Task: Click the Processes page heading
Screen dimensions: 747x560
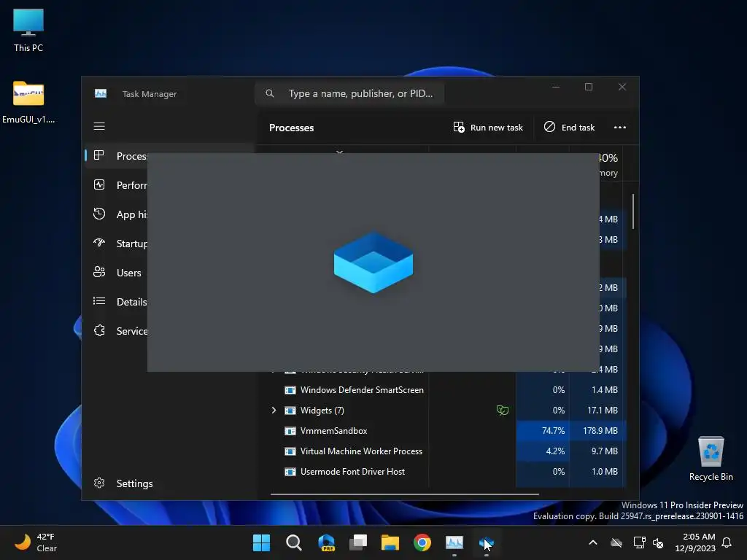Action: click(291, 128)
